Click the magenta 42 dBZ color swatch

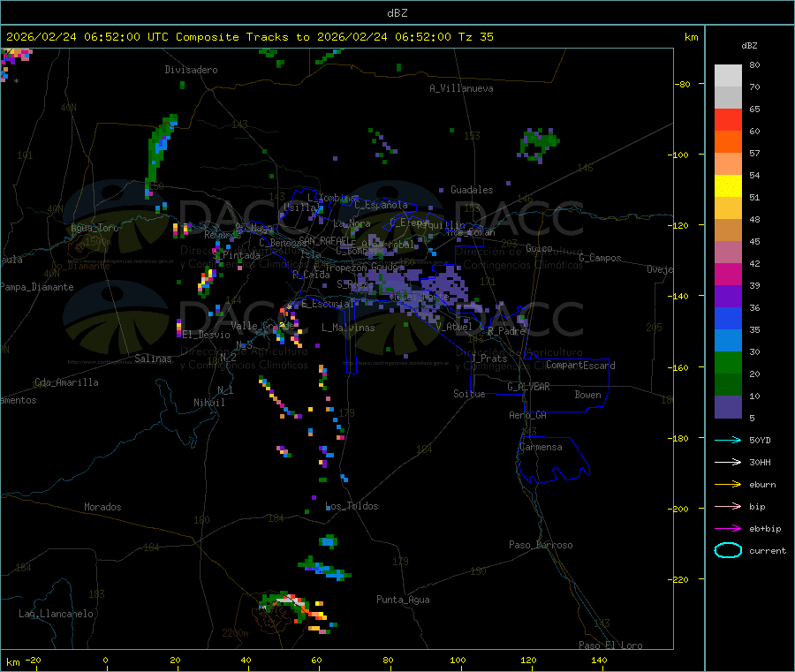(x=728, y=274)
